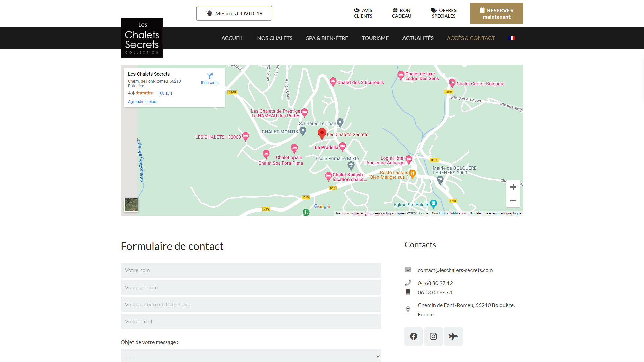Click the Google logo on map
Image resolution: width=644 pixels, height=362 pixels.
click(322, 206)
